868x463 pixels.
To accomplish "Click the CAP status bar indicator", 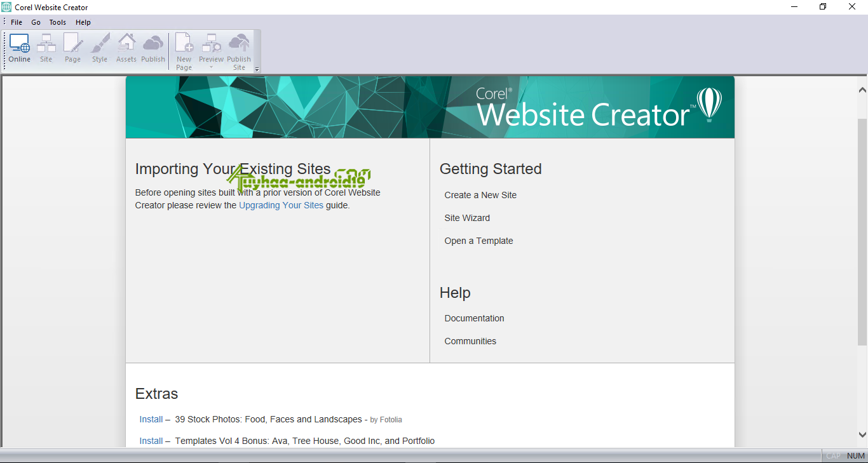I will point(833,456).
